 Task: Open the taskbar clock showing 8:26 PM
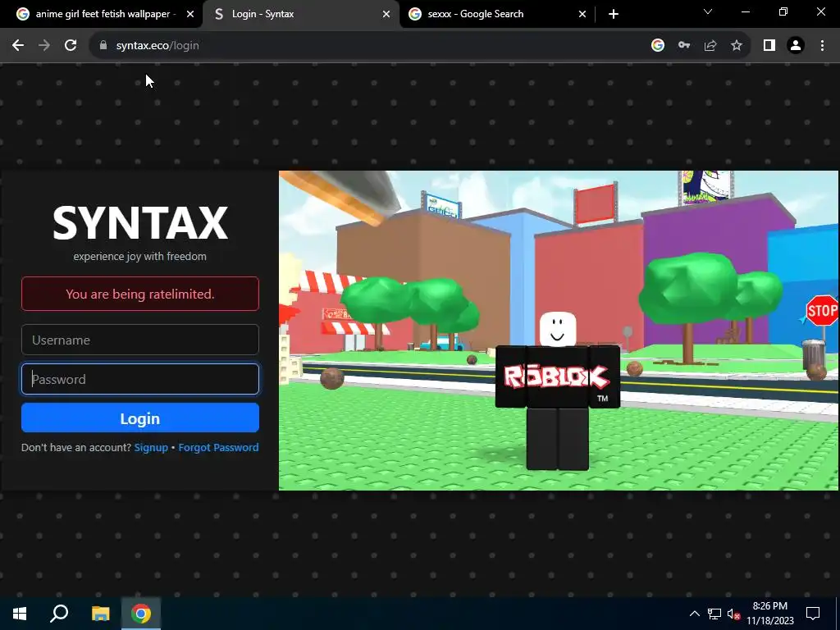point(769,614)
